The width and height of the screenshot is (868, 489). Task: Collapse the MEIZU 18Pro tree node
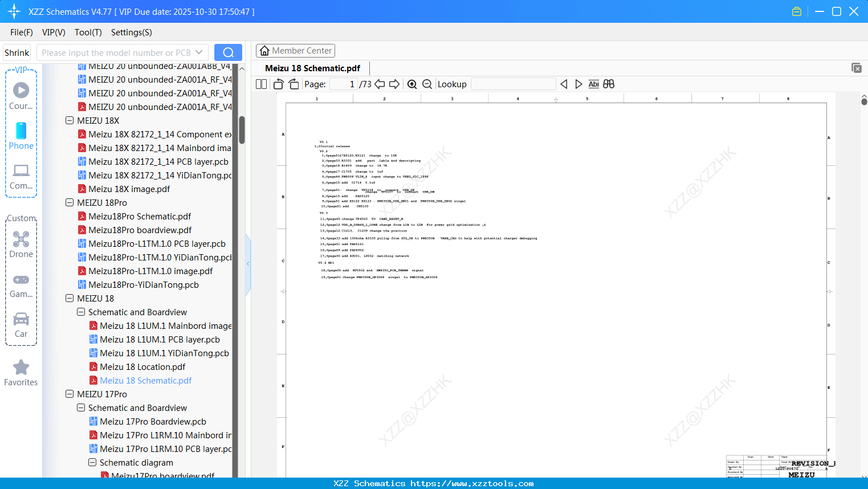[70, 203]
